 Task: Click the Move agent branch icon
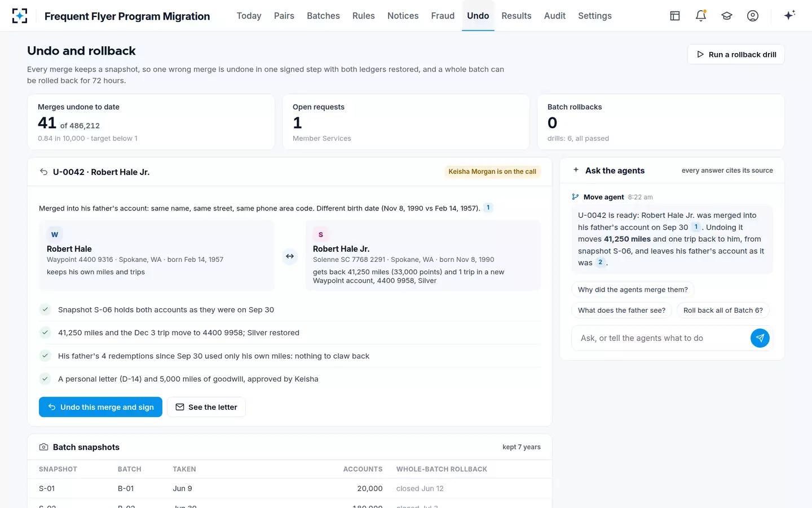pyautogui.click(x=575, y=197)
